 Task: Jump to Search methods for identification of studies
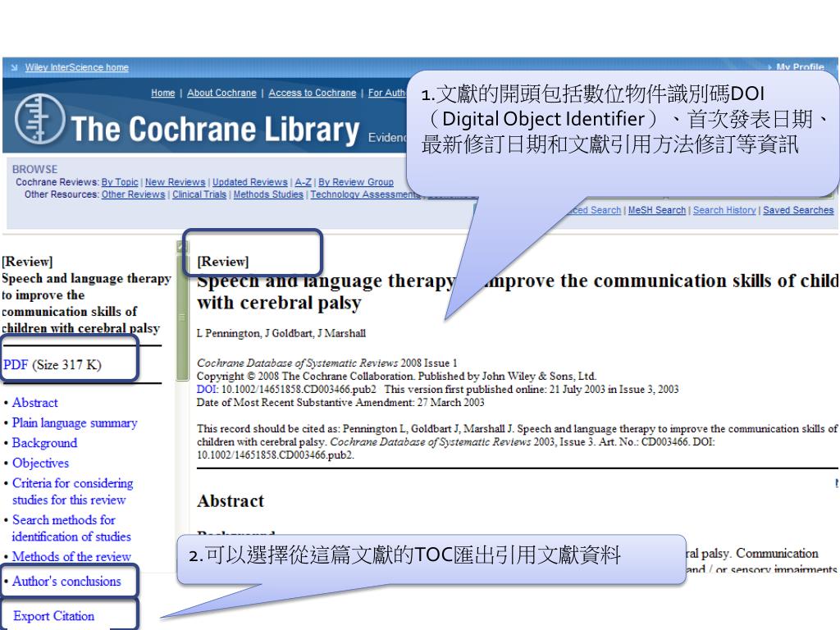[x=71, y=528]
